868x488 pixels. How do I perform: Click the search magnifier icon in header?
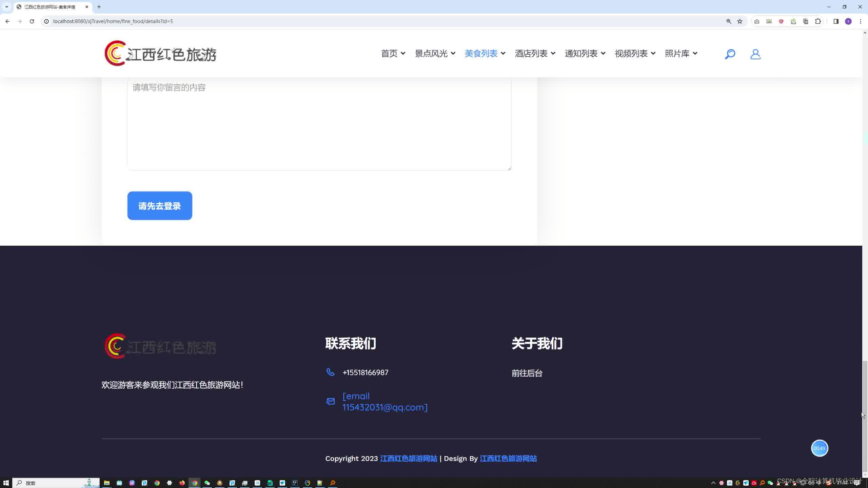(730, 54)
